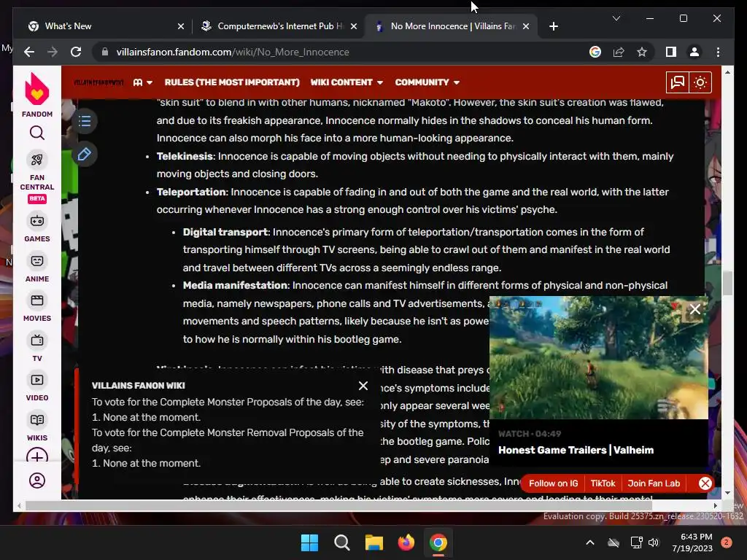
Task: Dismiss the Villains Fanon Wiki notice
Action: [x=363, y=385]
